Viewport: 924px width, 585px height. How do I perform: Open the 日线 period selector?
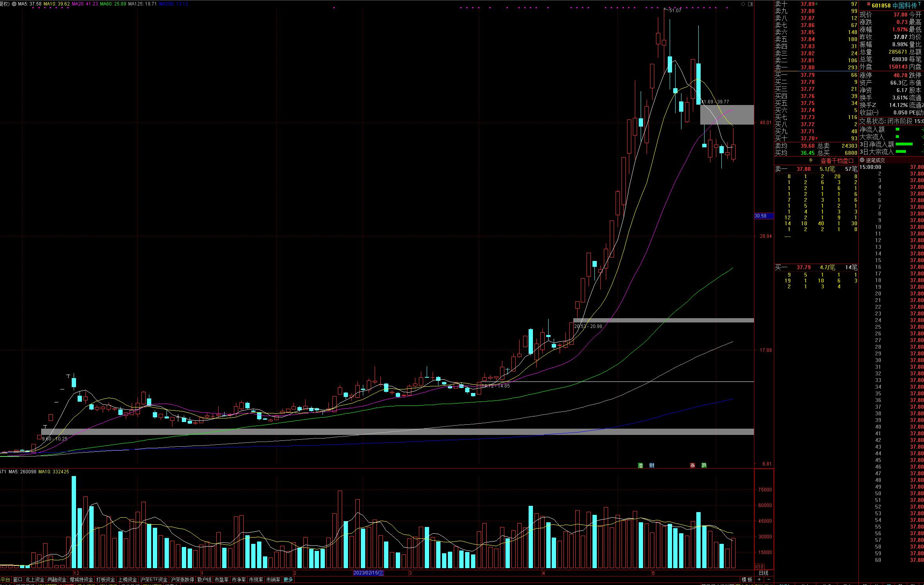click(x=763, y=573)
